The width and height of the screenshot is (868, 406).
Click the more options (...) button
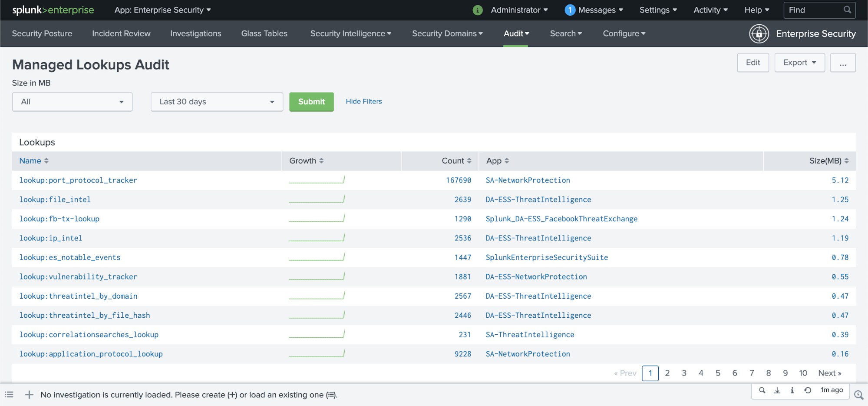click(x=843, y=63)
